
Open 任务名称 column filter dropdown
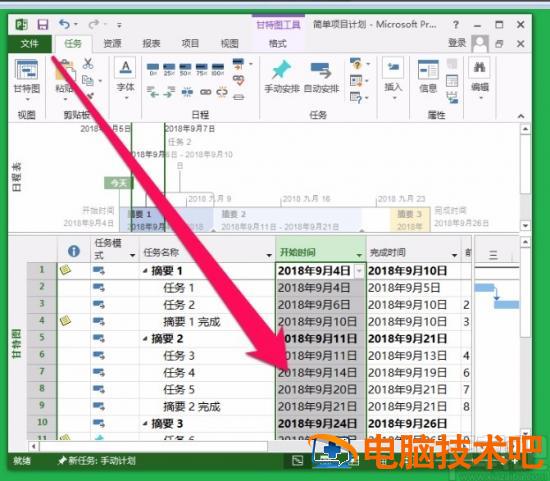click(x=269, y=255)
